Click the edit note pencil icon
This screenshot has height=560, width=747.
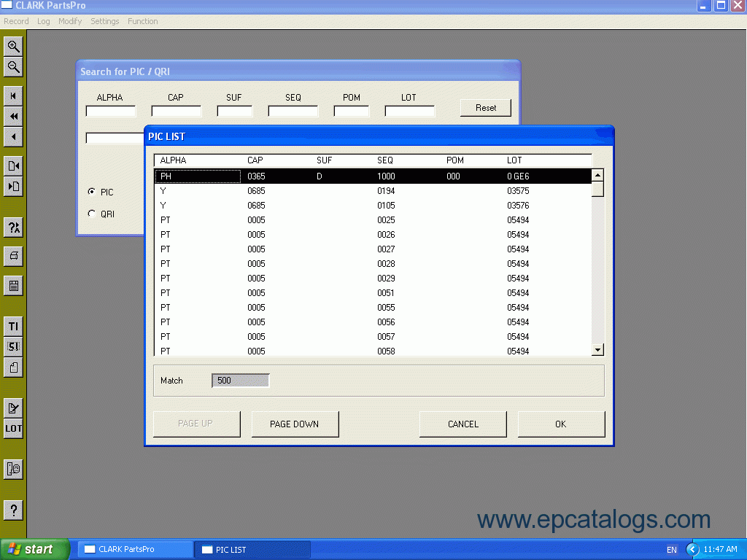[13, 408]
